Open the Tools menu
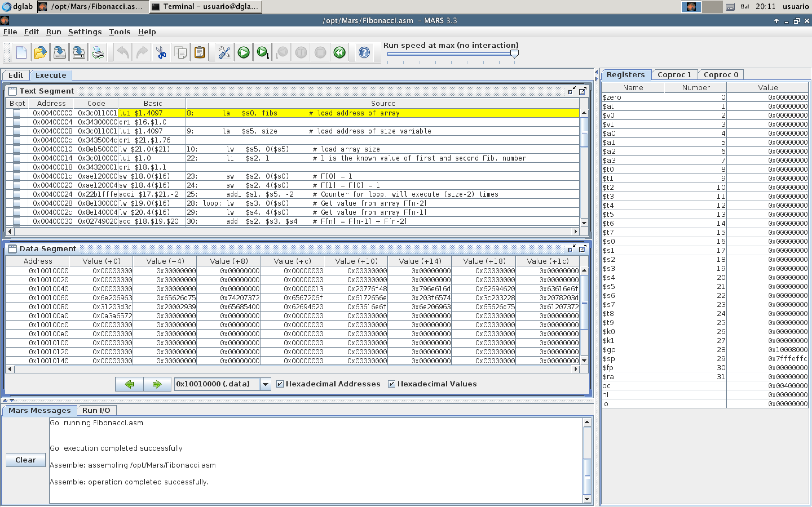This screenshot has width=812, height=507. pyautogui.click(x=120, y=32)
